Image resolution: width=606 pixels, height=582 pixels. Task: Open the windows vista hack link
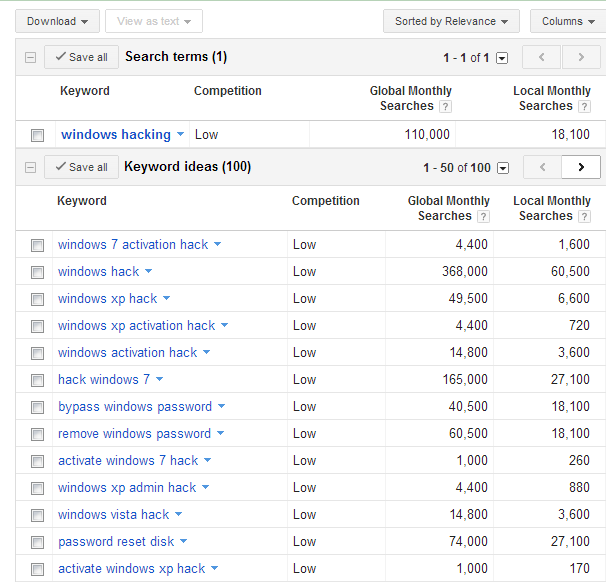tap(114, 514)
